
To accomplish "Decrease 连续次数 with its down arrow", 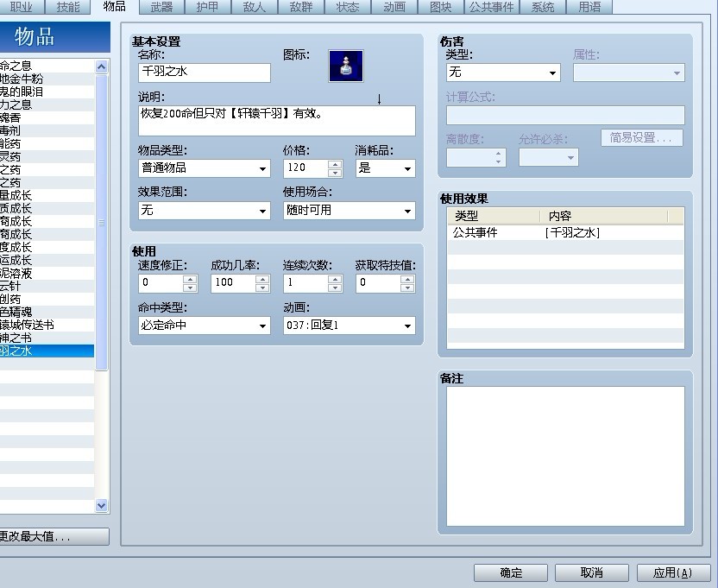I will (335, 288).
